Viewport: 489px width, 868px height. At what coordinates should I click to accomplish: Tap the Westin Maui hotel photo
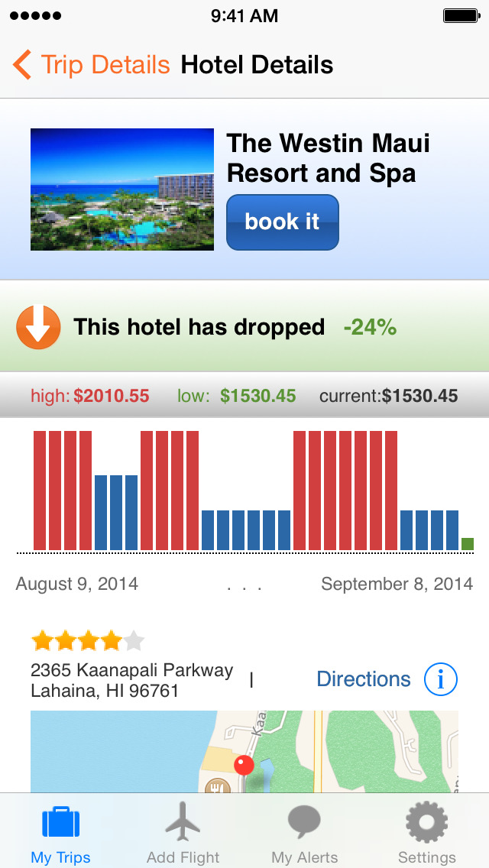pos(122,189)
